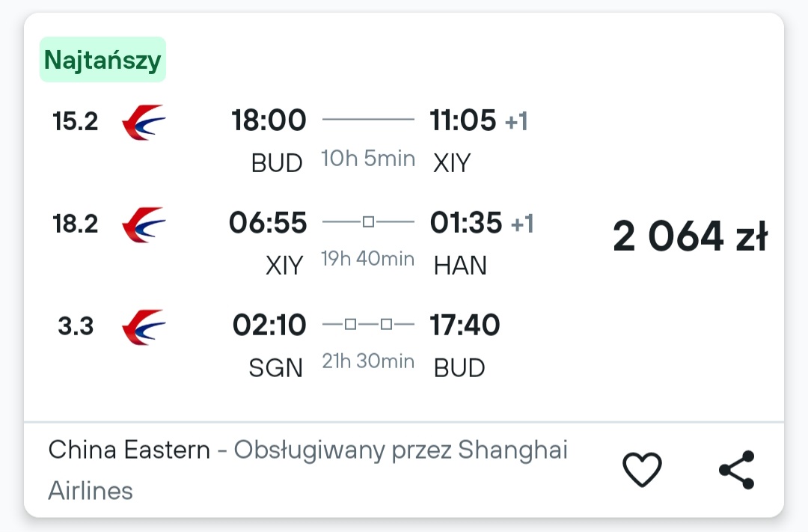This screenshot has width=808, height=532.
Task: Click the 19h 40min duration label
Action: coord(368,259)
